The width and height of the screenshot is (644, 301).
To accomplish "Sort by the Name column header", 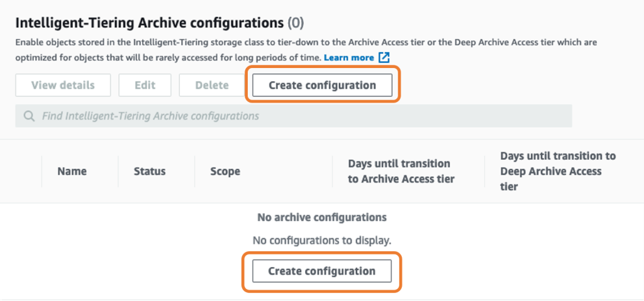I will [x=72, y=171].
